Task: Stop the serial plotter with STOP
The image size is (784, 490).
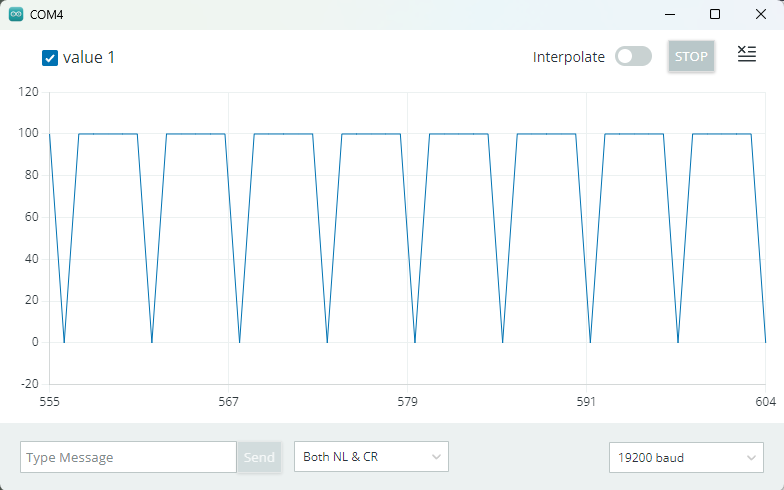Action: tap(691, 56)
